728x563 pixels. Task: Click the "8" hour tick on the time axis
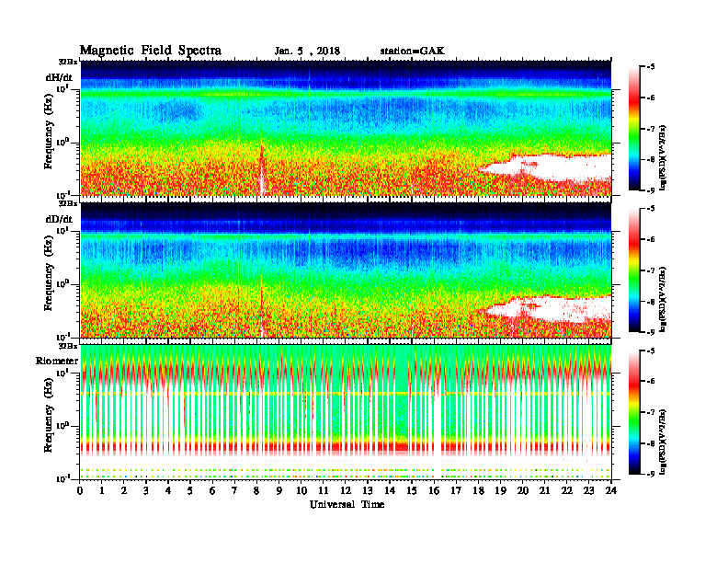point(256,490)
